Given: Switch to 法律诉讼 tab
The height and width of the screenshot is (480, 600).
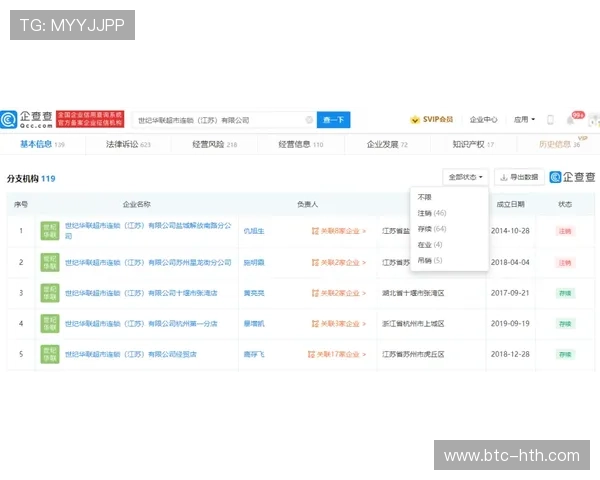Looking at the screenshot, I should point(128,144).
